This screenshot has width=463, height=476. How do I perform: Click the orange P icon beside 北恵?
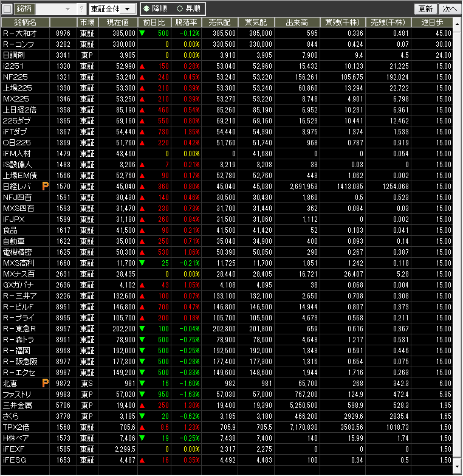tap(45, 383)
